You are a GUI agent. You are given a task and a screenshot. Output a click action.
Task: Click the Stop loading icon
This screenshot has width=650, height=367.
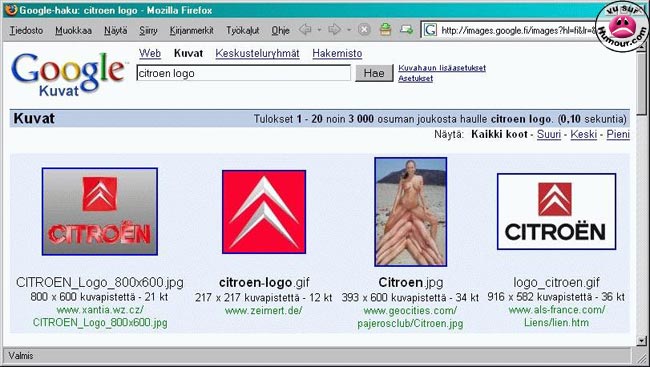coord(364,30)
